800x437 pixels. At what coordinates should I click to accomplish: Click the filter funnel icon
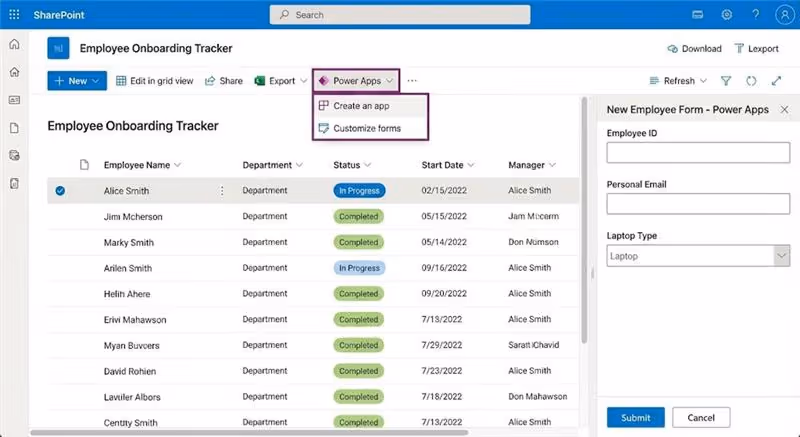click(x=726, y=81)
